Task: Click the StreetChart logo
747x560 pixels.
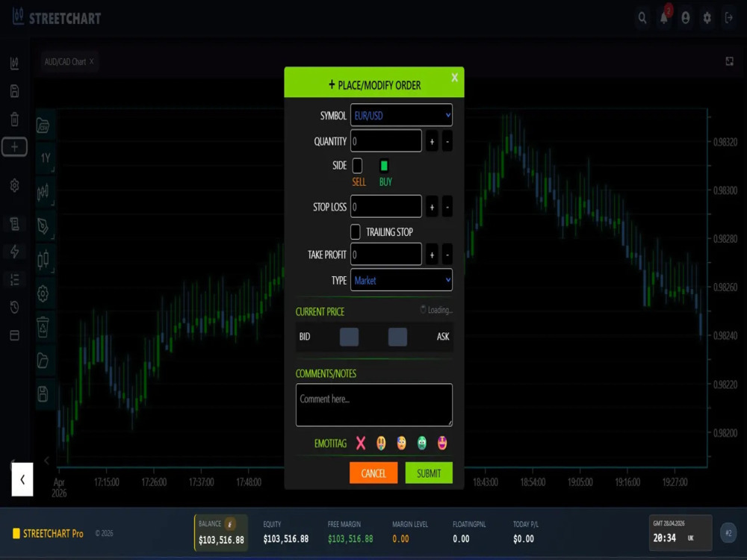Action: pyautogui.click(x=57, y=18)
